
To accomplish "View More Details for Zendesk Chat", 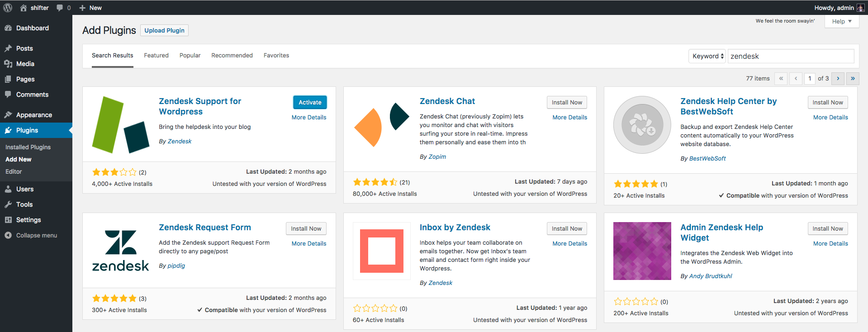I will point(570,117).
